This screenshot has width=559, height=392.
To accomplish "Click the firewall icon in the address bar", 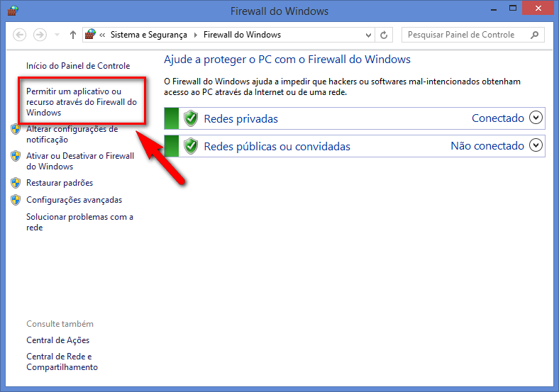I will [x=91, y=35].
